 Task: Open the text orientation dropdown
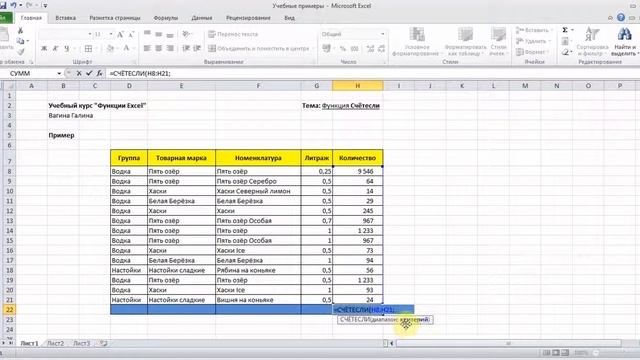tap(187, 34)
